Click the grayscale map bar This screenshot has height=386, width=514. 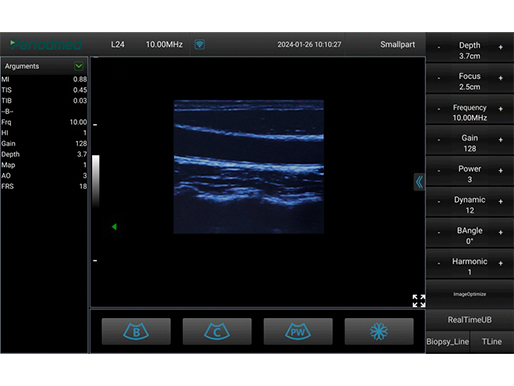point(96,181)
